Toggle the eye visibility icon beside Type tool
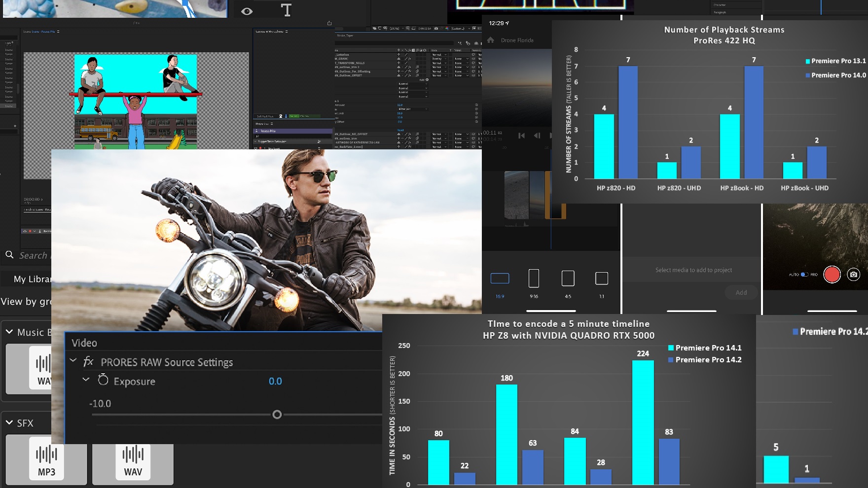This screenshot has width=868, height=488. tap(247, 11)
